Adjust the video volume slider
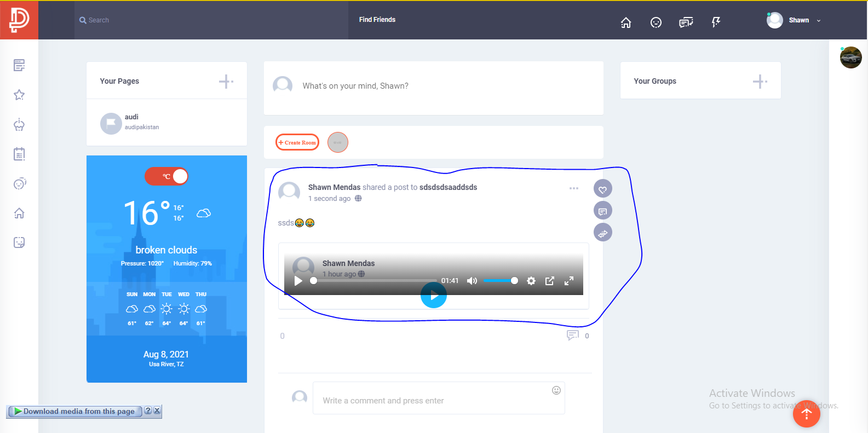Viewport: 868px width, 433px height. tap(499, 281)
